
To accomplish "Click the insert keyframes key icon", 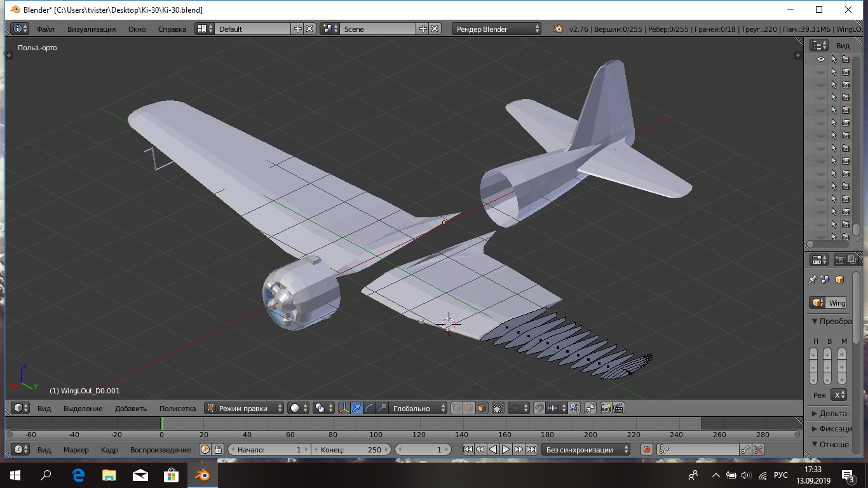I will pyautogui.click(x=746, y=450).
